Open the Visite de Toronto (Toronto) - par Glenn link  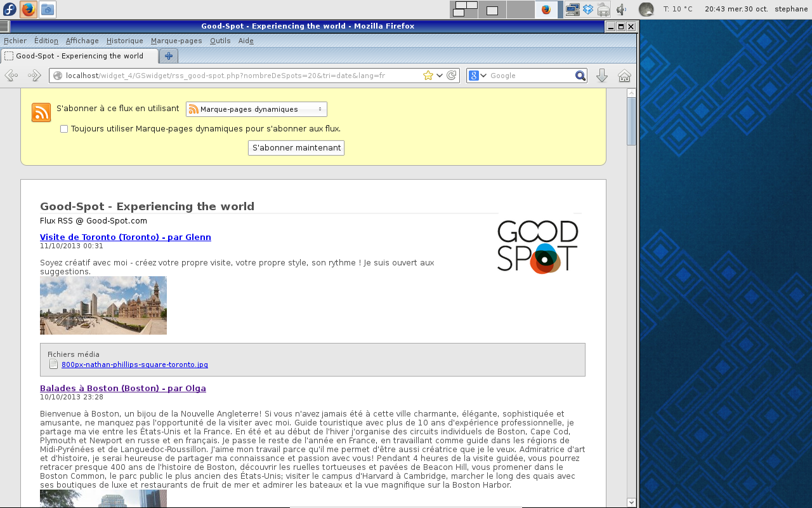coord(126,237)
